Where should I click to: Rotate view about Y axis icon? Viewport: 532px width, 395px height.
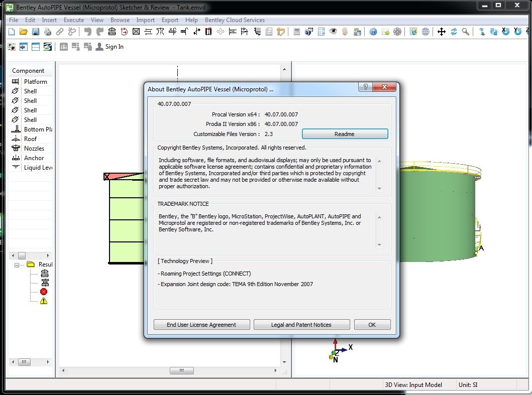pos(517,32)
